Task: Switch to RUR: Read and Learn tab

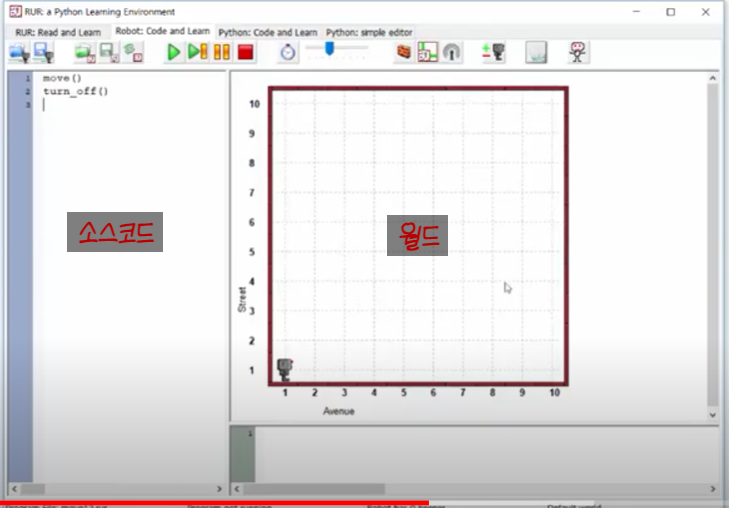Action: [58, 32]
